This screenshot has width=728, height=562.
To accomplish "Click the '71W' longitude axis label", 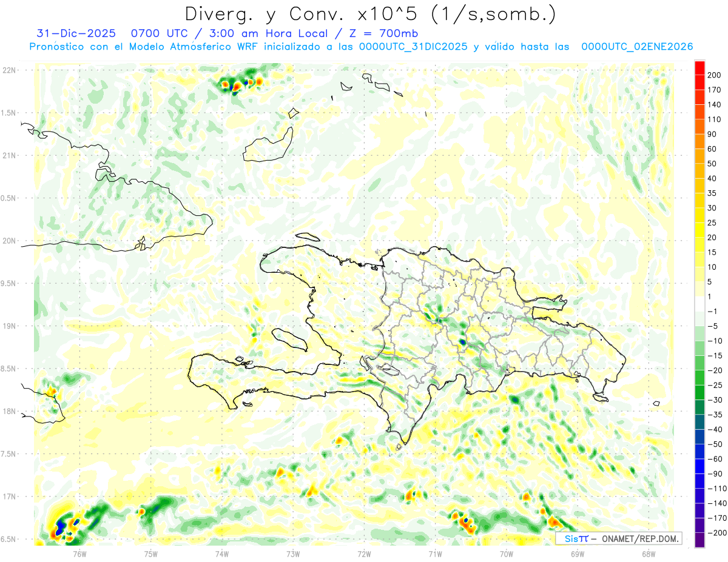I will coord(435,553).
